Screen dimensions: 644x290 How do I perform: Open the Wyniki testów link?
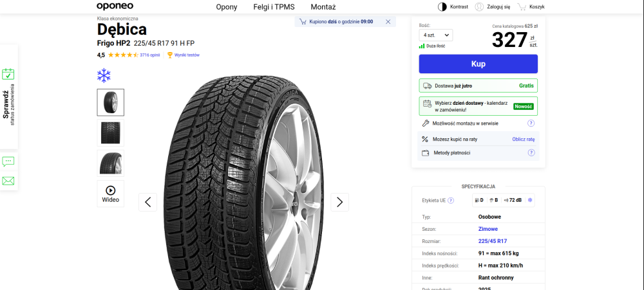[187, 55]
